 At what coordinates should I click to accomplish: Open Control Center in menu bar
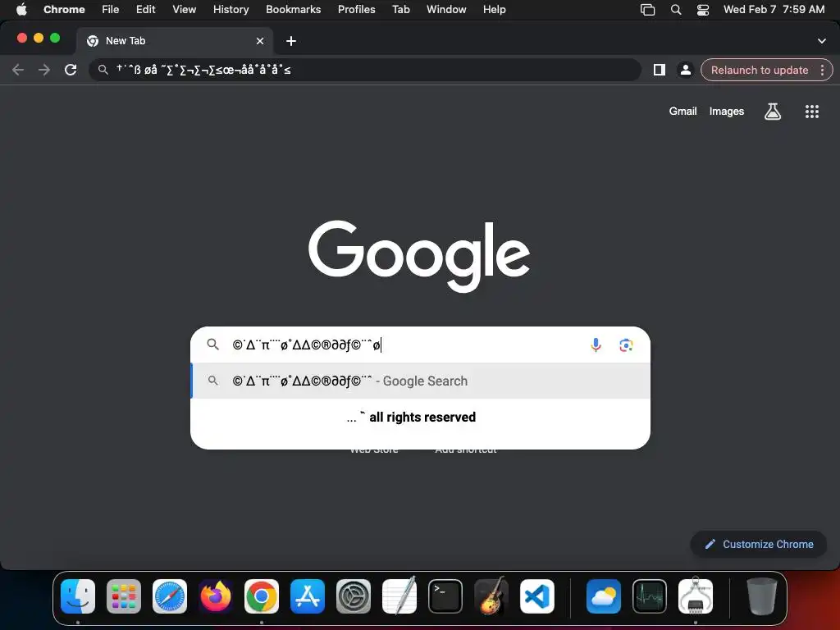tap(703, 10)
